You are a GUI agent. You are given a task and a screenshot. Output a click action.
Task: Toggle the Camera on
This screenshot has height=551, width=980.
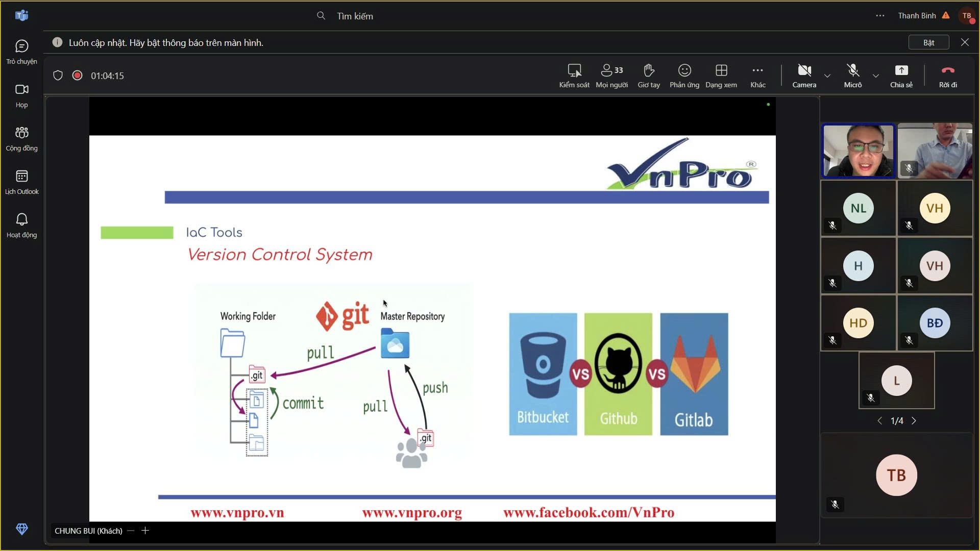804,76
